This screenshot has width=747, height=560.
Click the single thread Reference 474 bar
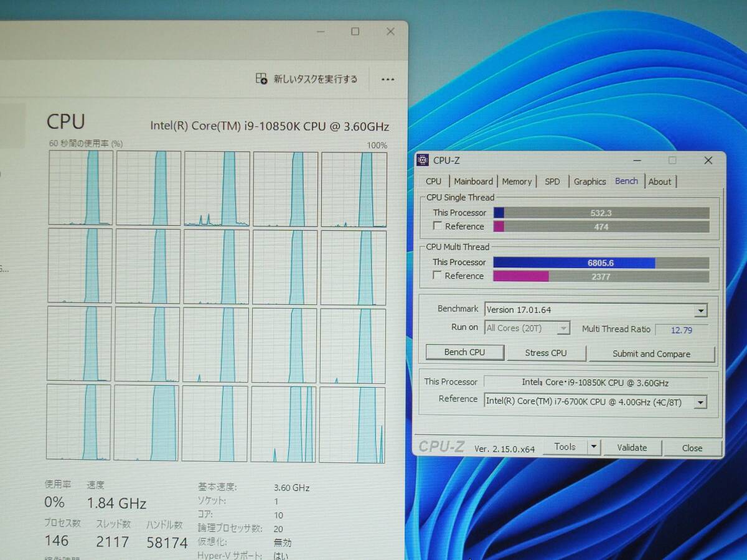pos(601,227)
